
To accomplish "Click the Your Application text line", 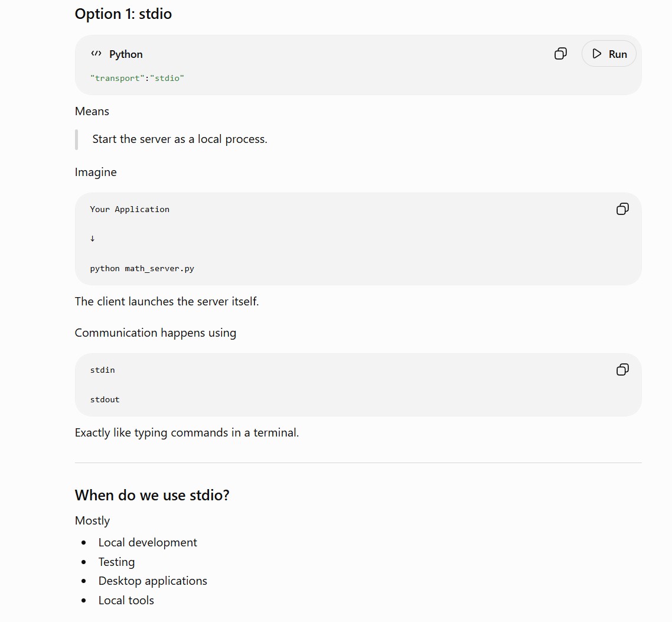I will coord(129,209).
